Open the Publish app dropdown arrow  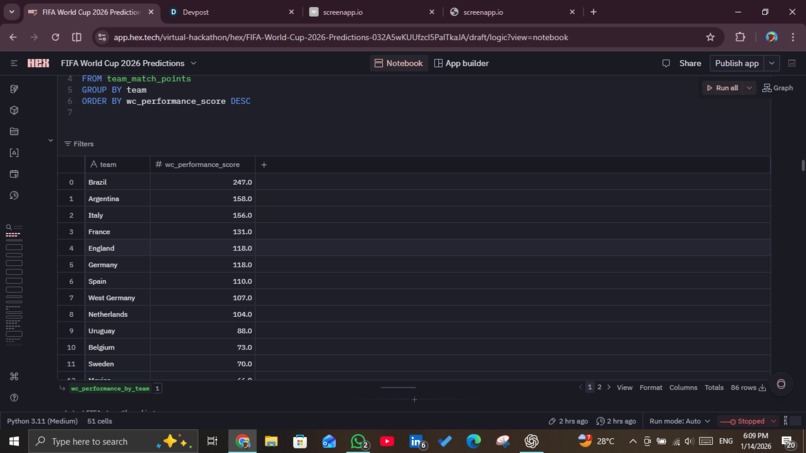pyautogui.click(x=772, y=63)
